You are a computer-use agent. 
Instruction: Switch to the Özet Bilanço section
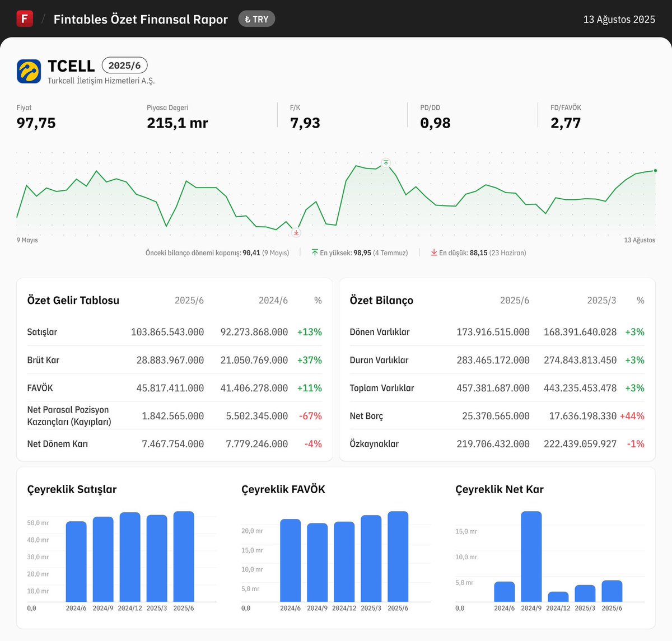coord(381,300)
